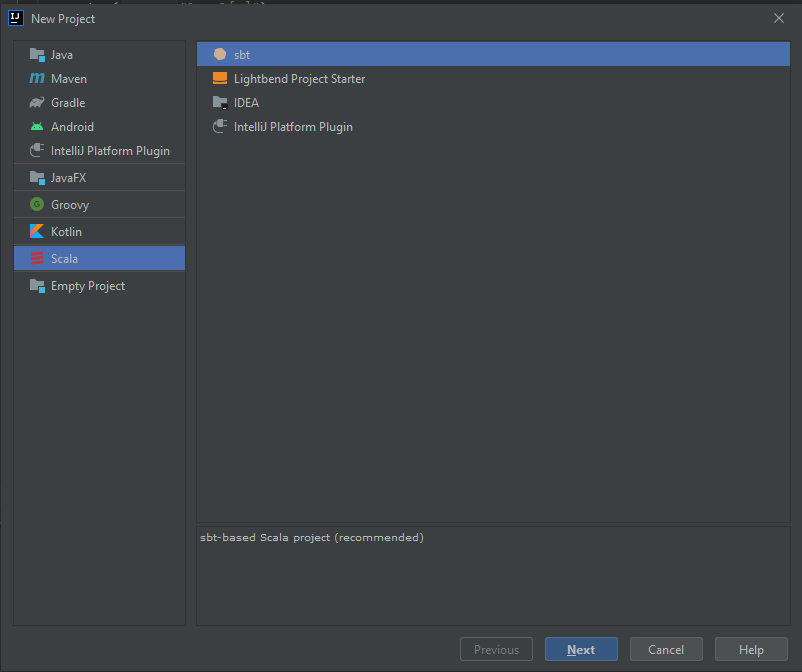The width and height of the screenshot is (802, 672).
Task: Click the Gradle elephant icon
Action: coord(37,103)
